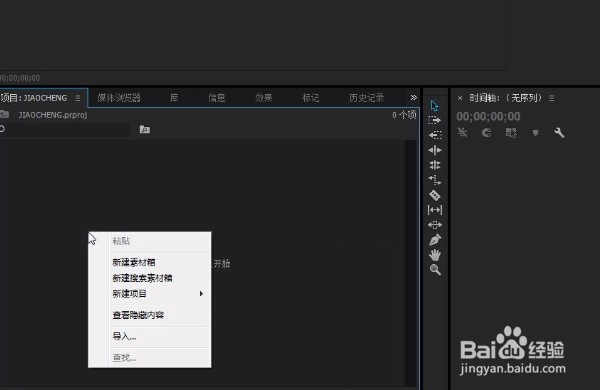Viewport: 600px width, 390px height.
Task: Select the Slip tool
Action: pyautogui.click(x=435, y=210)
